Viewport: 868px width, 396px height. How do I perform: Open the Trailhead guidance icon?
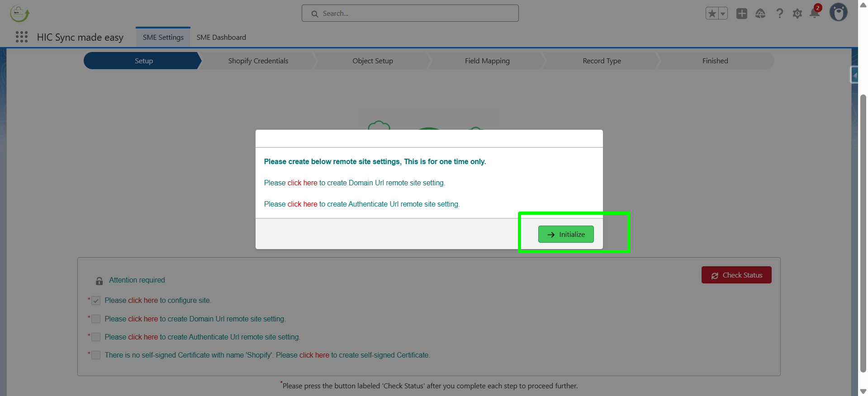(760, 14)
